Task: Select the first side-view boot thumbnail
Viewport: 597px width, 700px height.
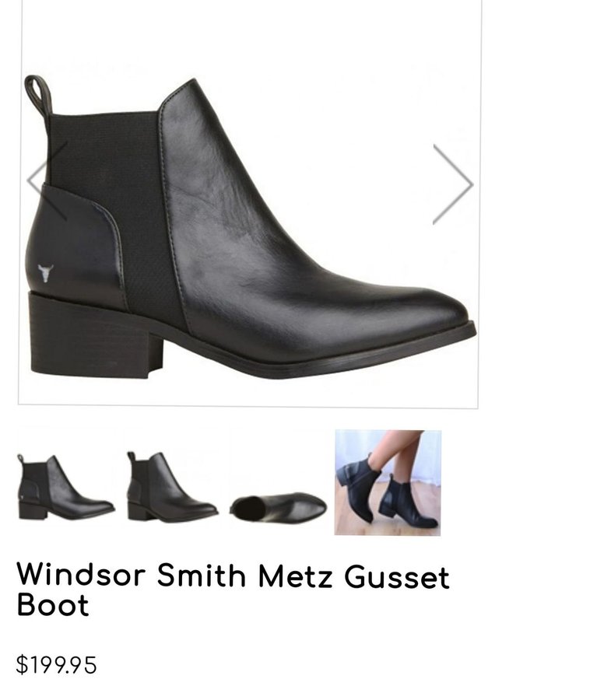Action: (65, 487)
